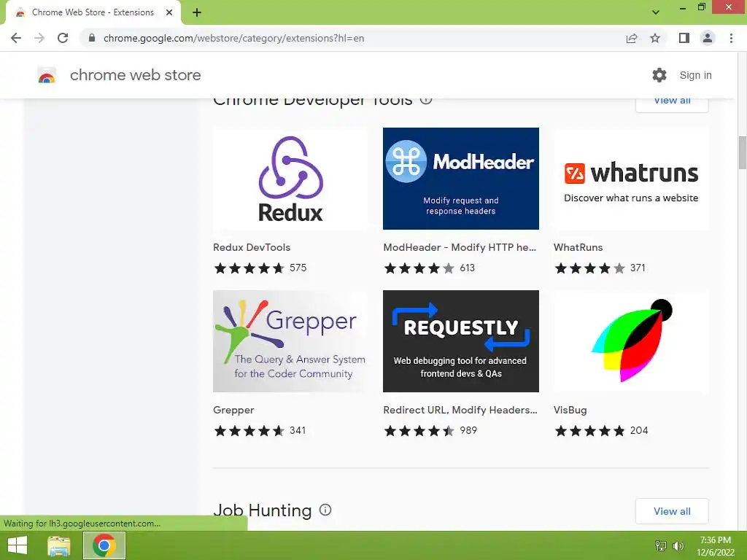This screenshot has width=747, height=560.
Task: Click Redirect URL, Modify Headers title
Action: pyautogui.click(x=460, y=410)
